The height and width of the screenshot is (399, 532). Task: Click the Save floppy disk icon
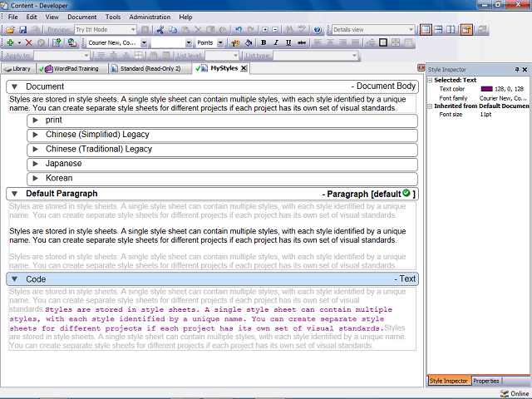coord(22,30)
